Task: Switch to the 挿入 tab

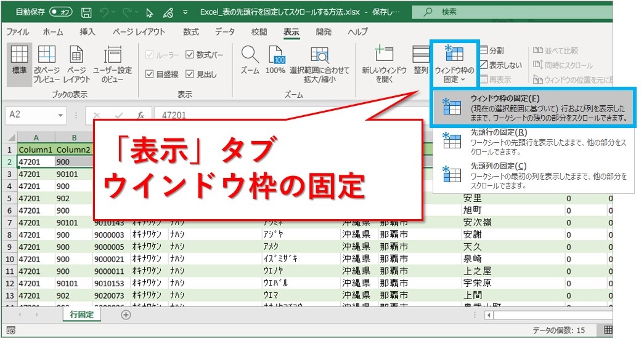Action: [x=87, y=31]
